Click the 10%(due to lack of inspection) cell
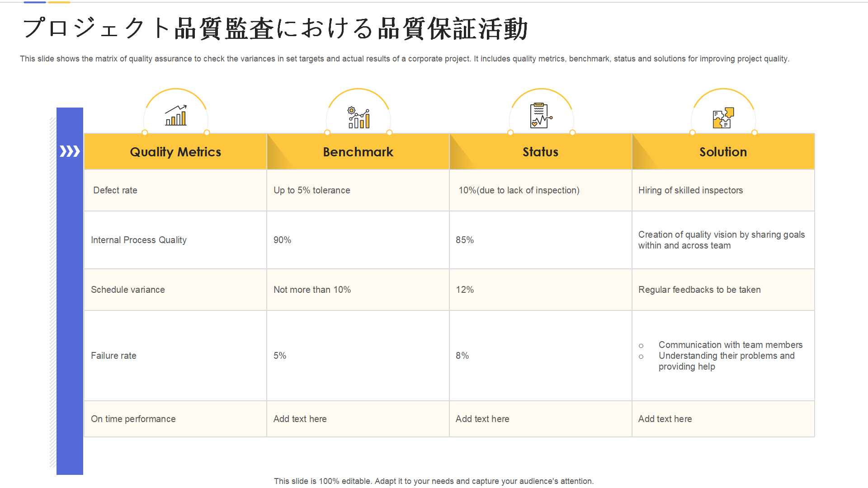 [x=541, y=190]
